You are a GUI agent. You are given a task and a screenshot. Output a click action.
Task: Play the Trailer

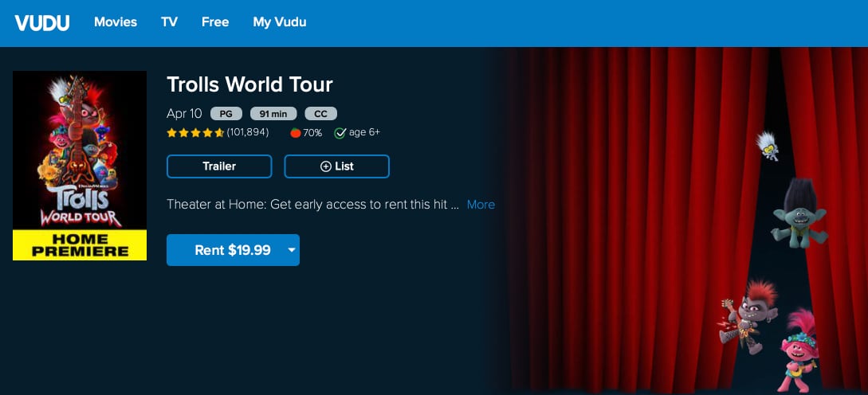pos(219,166)
